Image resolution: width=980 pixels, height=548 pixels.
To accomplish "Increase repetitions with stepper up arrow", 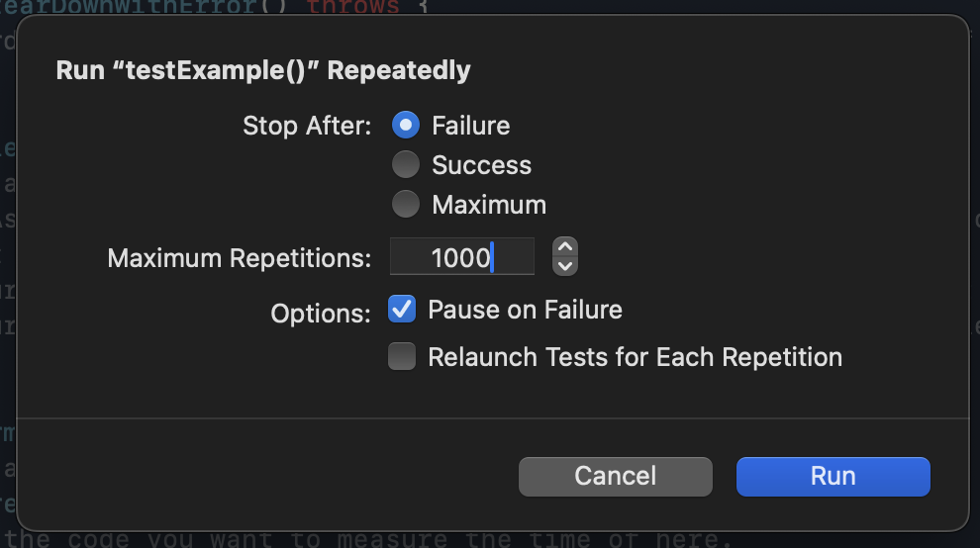I will [565, 247].
